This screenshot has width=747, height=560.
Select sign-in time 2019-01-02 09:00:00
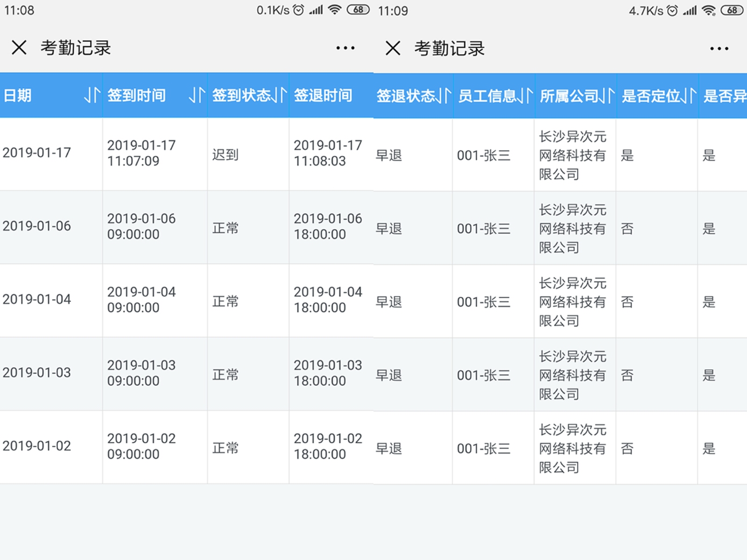pos(141,446)
